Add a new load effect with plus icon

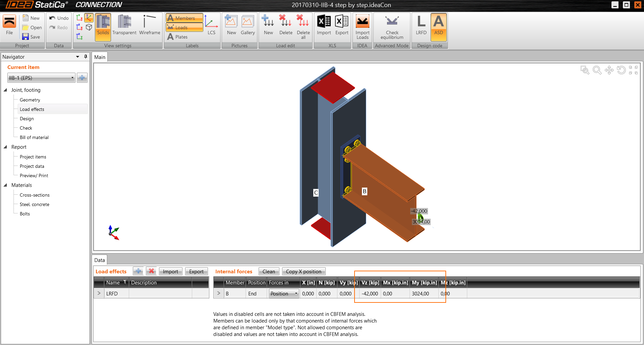(x=138, y=271)
